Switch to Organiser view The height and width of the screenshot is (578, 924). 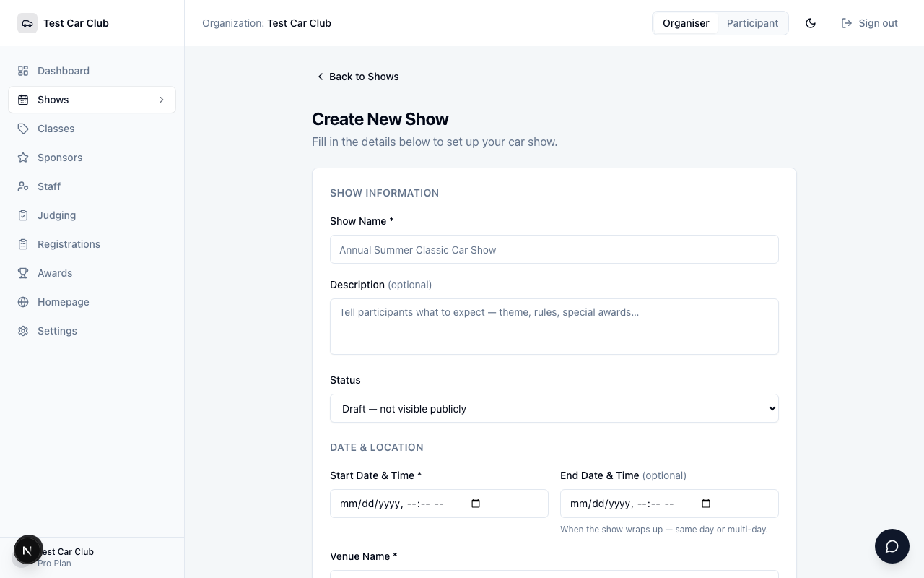(686, 23)
